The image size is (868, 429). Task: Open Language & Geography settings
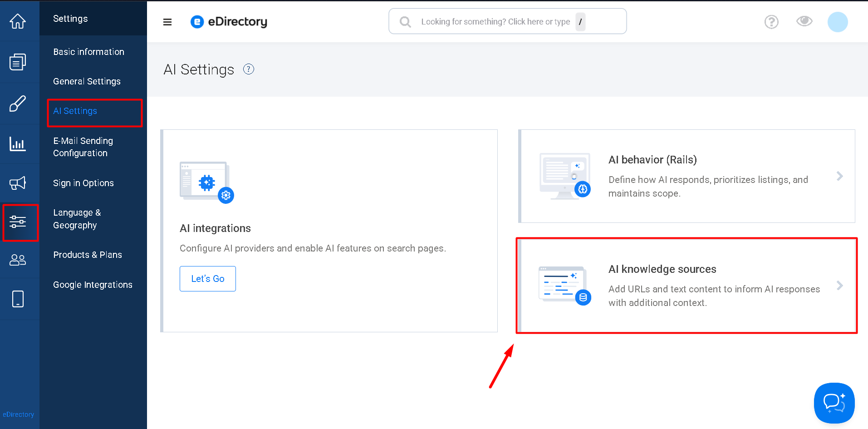[77, 219]
